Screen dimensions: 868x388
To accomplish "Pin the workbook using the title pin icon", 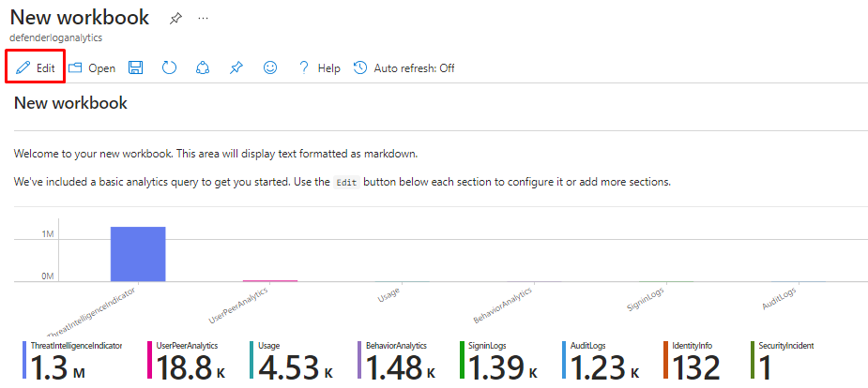I will coord(175,18).
